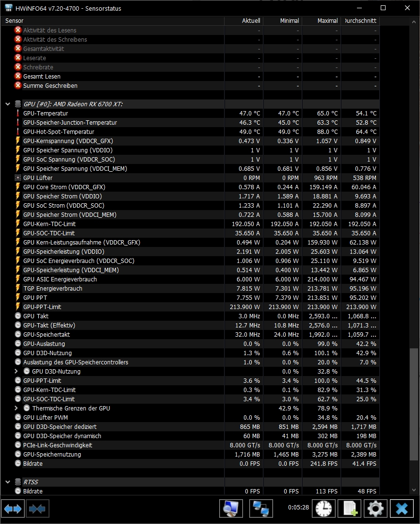Open the sensor settings gear icon
The width and height of the screenshot is (420, 524).
point(375,508)
